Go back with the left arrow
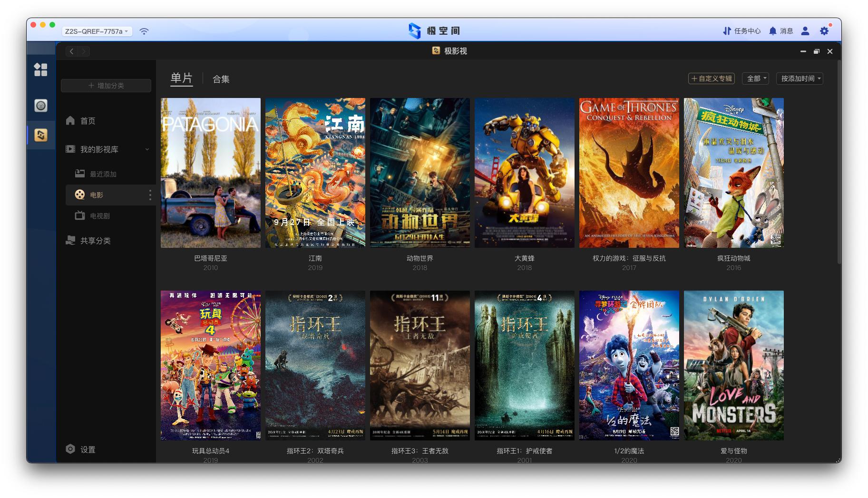The width and height of the screenshot is (868, 498). point(72,51)
